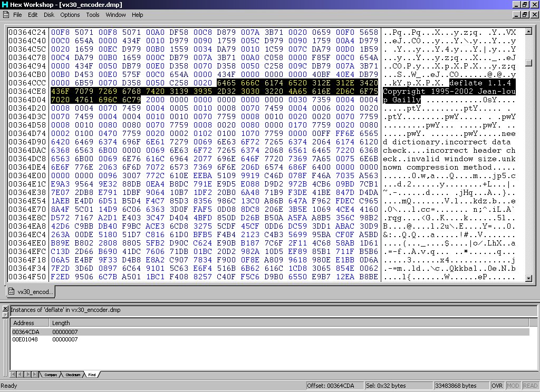Screen dimensions: 540x392
Task: Click the hex view scroll down arrow
Action: pyautogui.click(x=528, y=278)
